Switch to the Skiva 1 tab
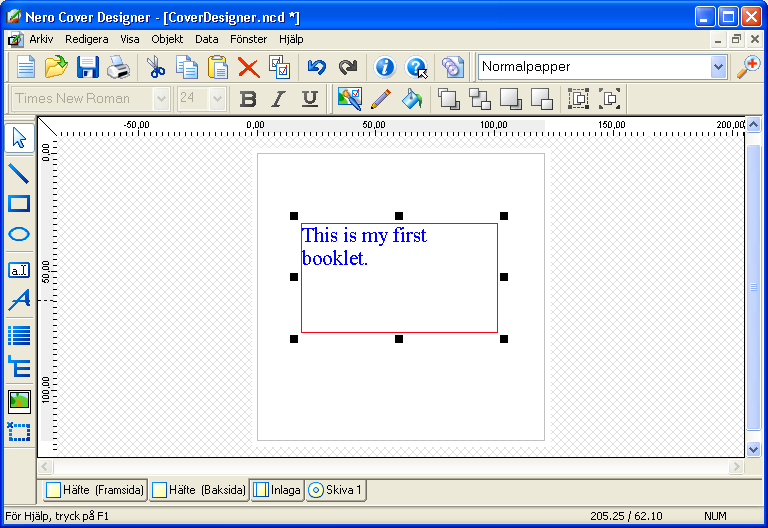This screenshot has width=768, height=528. pos(336,490)
